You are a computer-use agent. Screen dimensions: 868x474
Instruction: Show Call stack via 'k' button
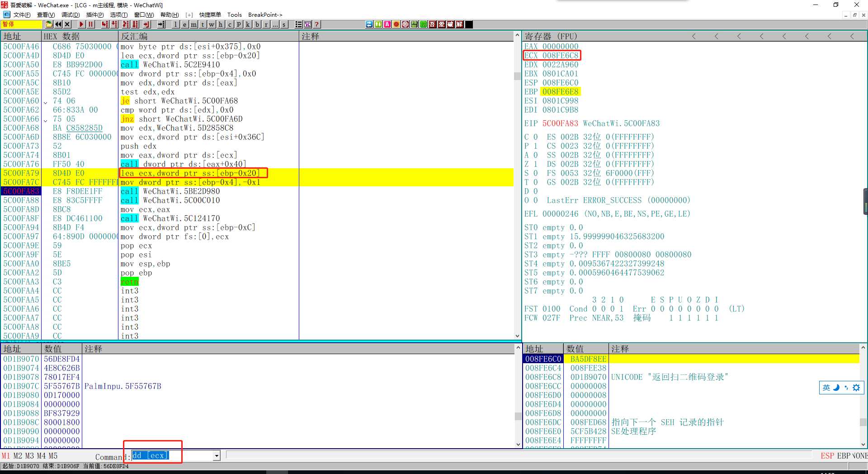[x=248, y=24]
